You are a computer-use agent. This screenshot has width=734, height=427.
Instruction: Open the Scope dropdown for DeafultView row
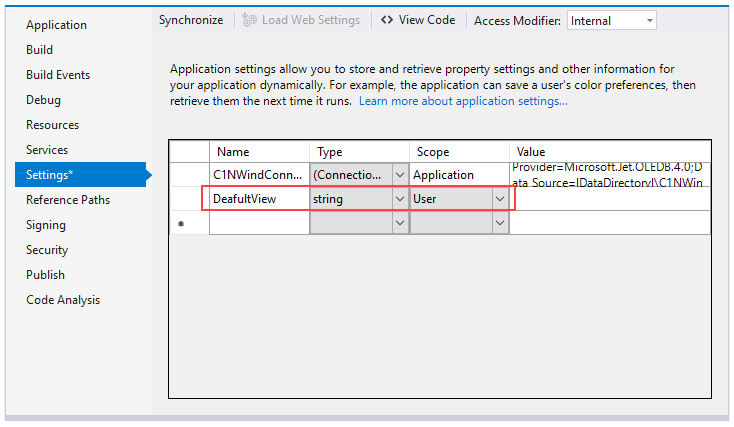tap(499, 199)
